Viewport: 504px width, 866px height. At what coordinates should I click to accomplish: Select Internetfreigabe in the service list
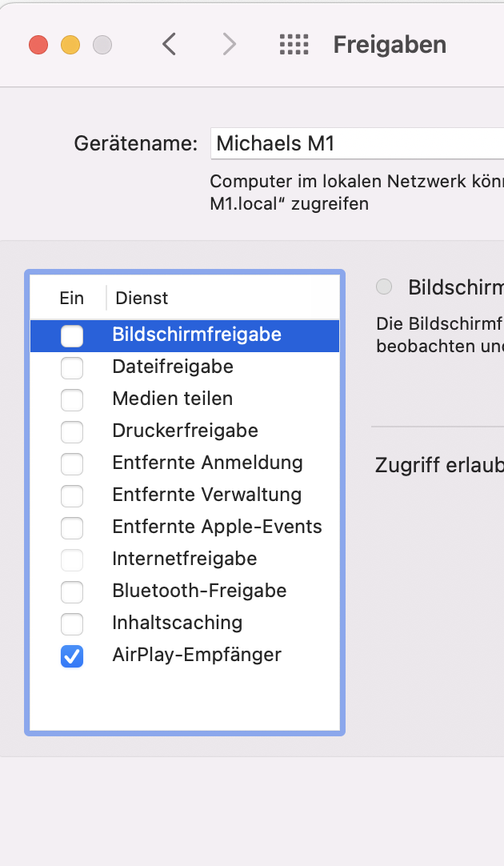click(x=185, y=559)
